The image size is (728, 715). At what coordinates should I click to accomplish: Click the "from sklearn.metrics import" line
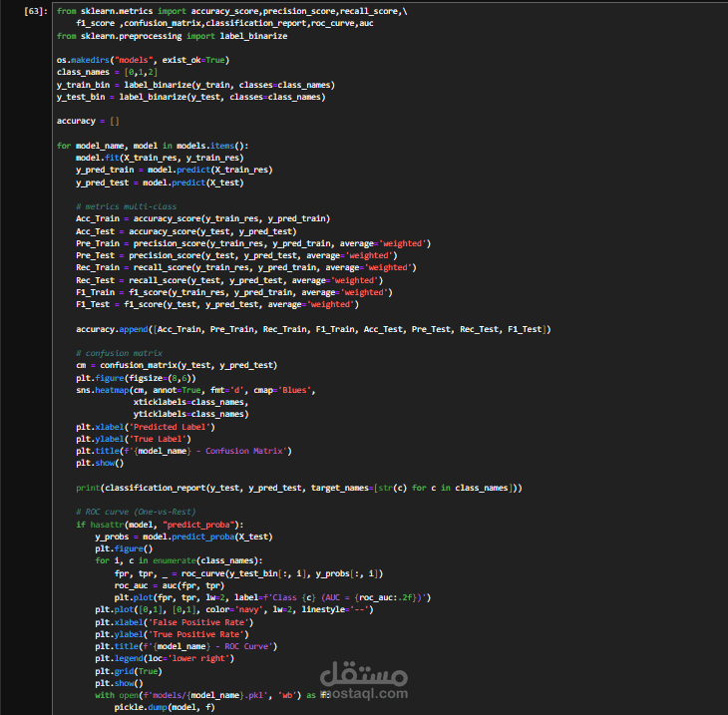[231, 11]
